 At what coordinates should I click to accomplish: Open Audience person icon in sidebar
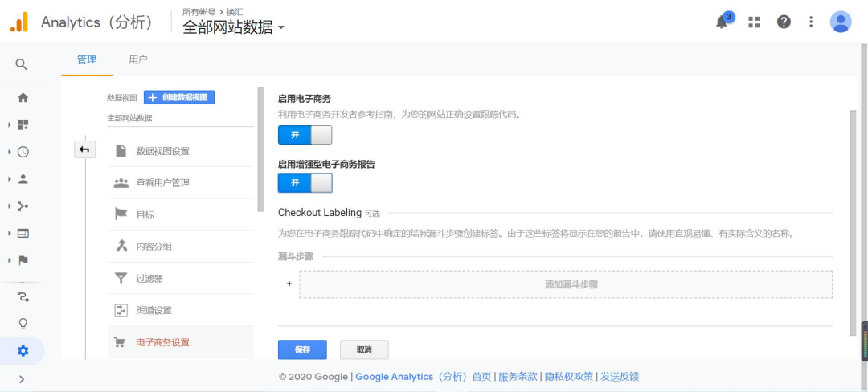[x=23, y=179]
